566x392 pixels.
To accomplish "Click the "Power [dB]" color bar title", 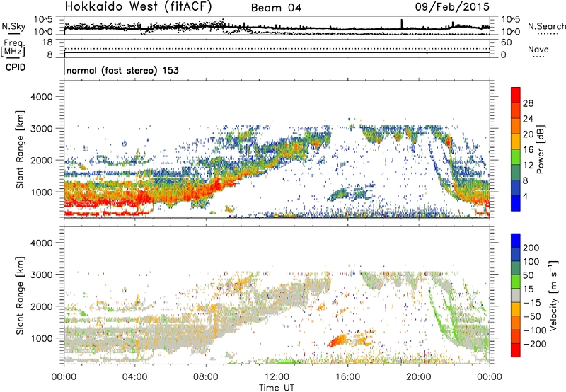I will pos(540,149).
